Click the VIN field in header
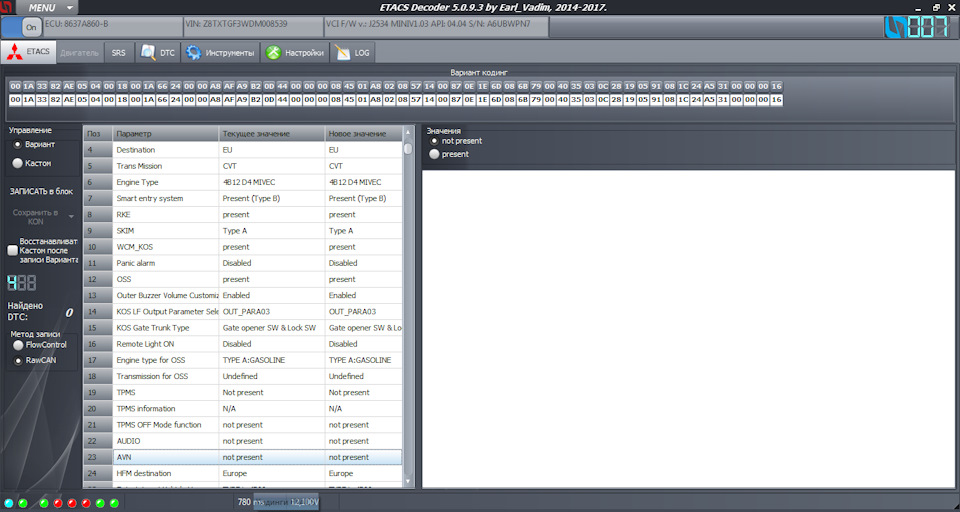 point(252,27)
